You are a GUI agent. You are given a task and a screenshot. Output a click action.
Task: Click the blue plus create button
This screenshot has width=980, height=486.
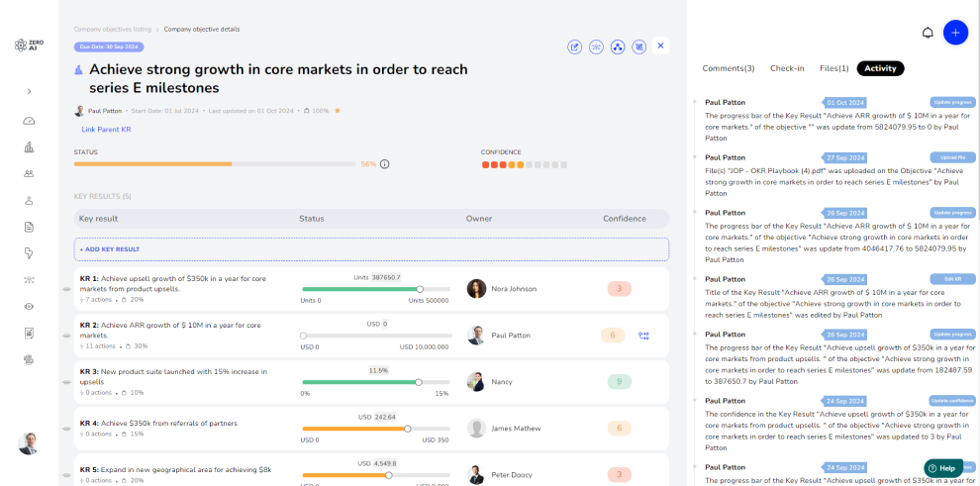[x=955, y=33]
